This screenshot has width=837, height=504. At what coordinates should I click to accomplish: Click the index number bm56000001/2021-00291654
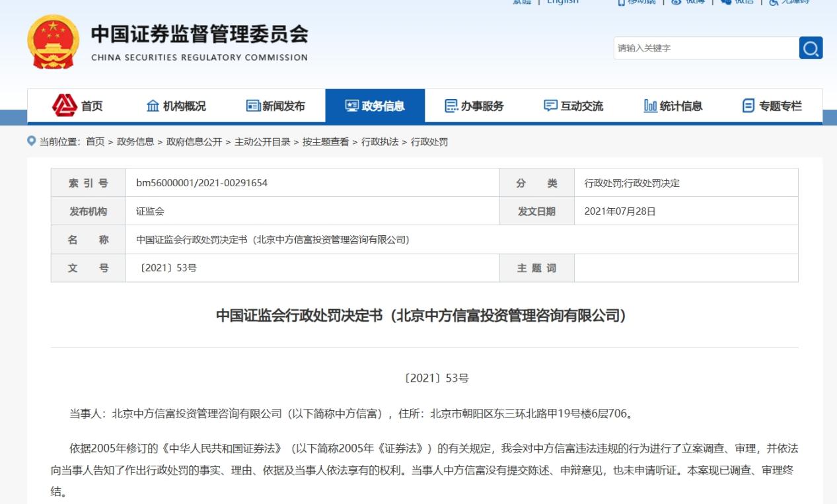201,183
